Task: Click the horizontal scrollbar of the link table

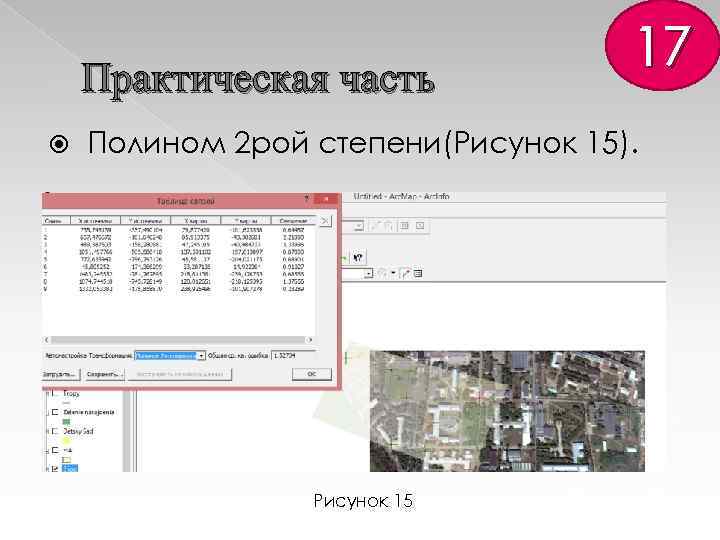Action: 178,340
